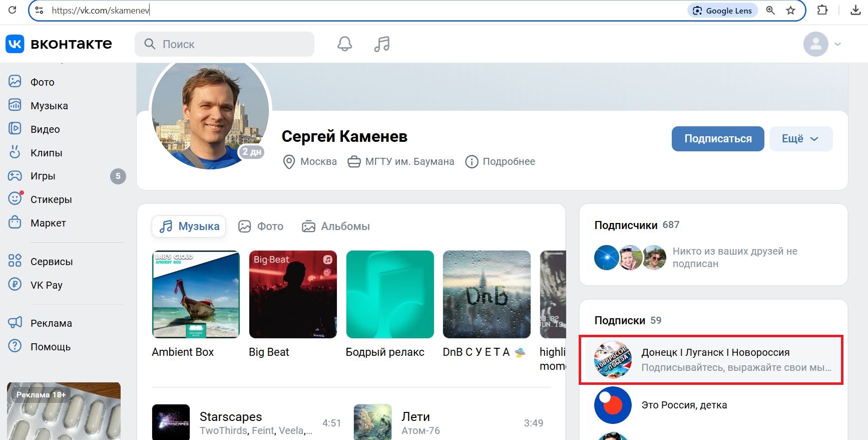This screenshot has height=440, width=868.
Task: Open Бодрый релакс playlist cover
Action: (390, 294)
